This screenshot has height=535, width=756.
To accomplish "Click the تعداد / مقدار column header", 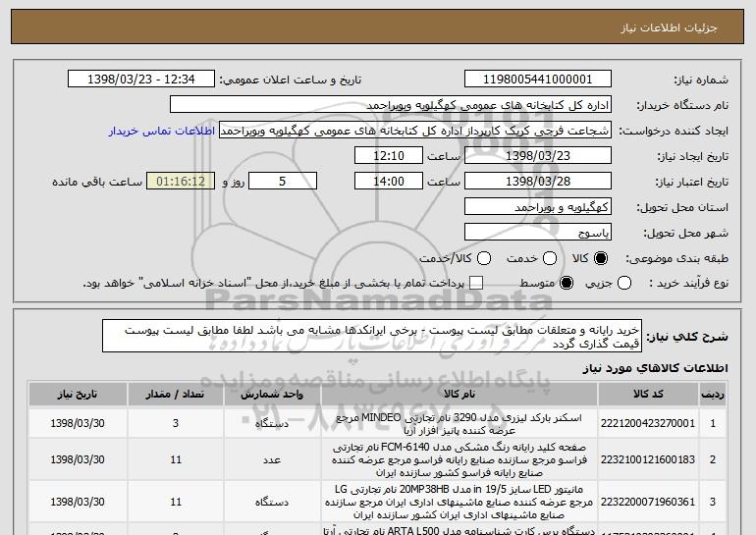I will coord(176,395).
